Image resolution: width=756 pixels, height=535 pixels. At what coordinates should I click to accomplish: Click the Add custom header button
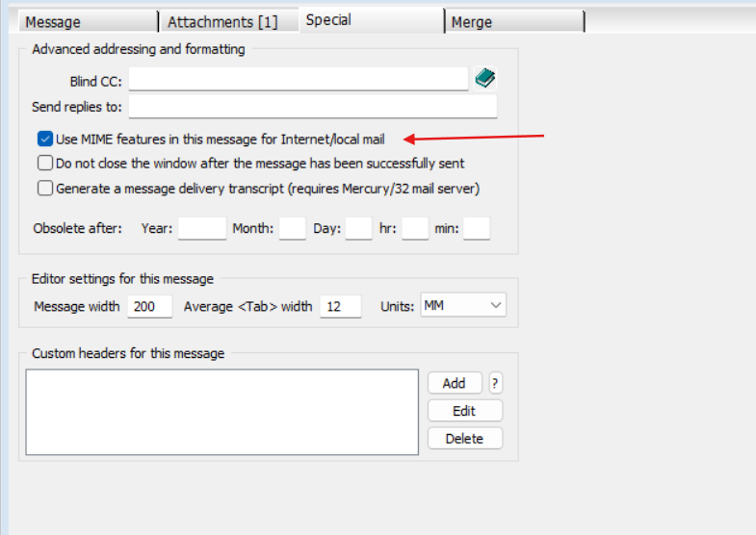454,383
